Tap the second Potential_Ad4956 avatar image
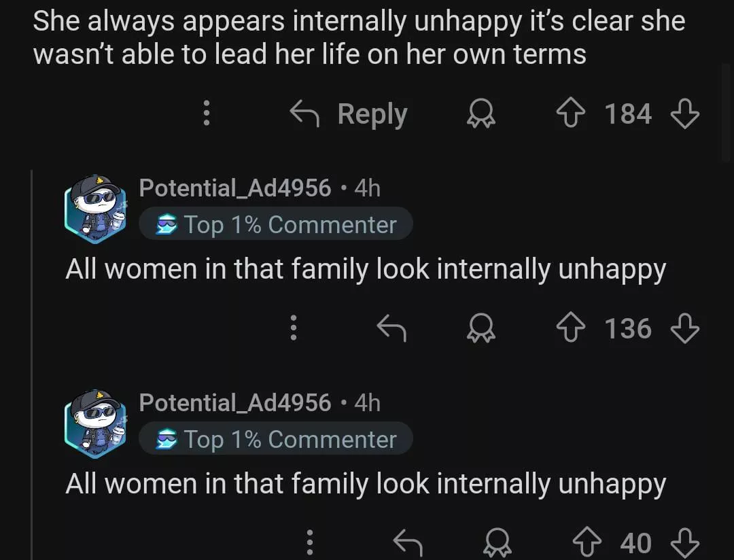 point(96,422)
